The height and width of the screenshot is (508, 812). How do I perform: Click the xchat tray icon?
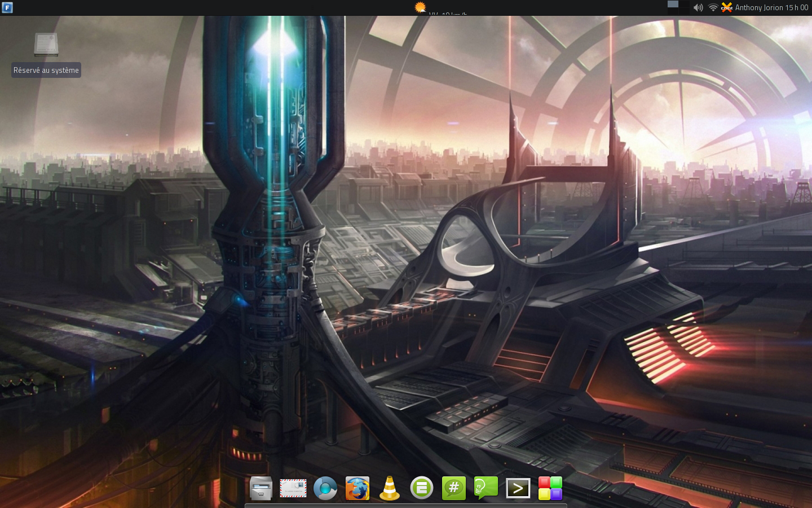pyautogui.click(x=727, y=7)
